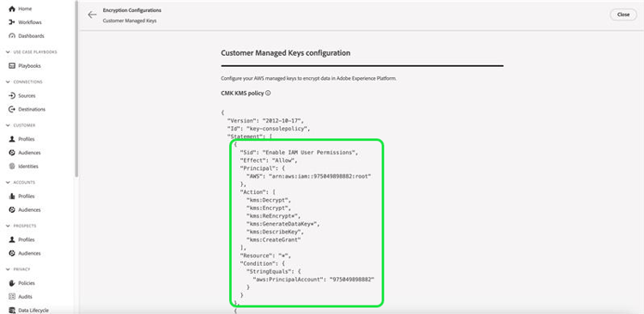Click the "kms:Encrypt" action line
This screenshot has height=314, width=644.
[x=268, y=208]
